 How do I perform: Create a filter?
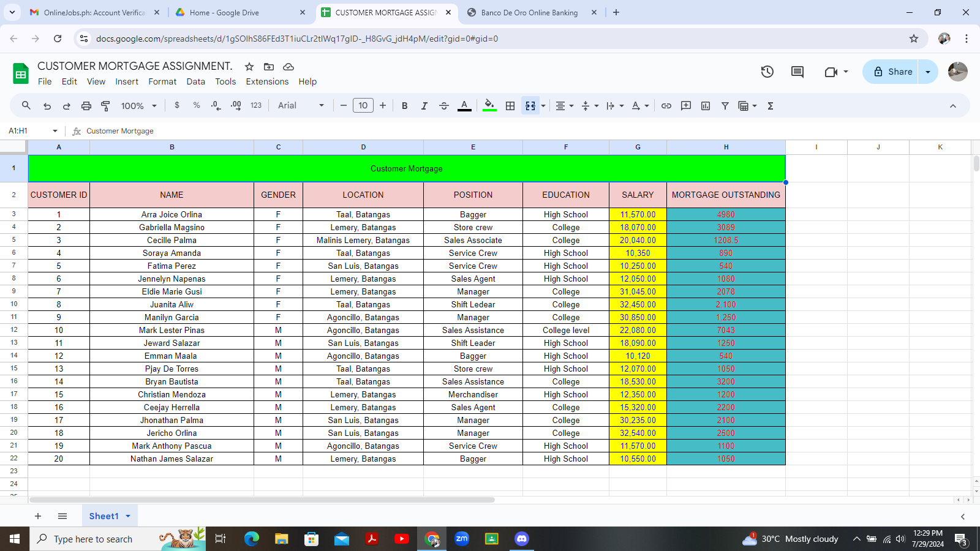(725, 106)
